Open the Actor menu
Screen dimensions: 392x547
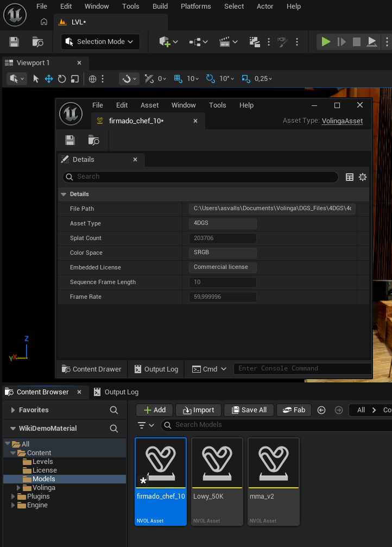click(265, 7)
